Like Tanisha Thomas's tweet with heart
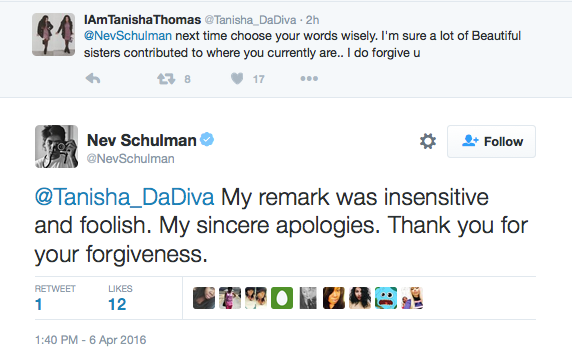 (237, 78)
